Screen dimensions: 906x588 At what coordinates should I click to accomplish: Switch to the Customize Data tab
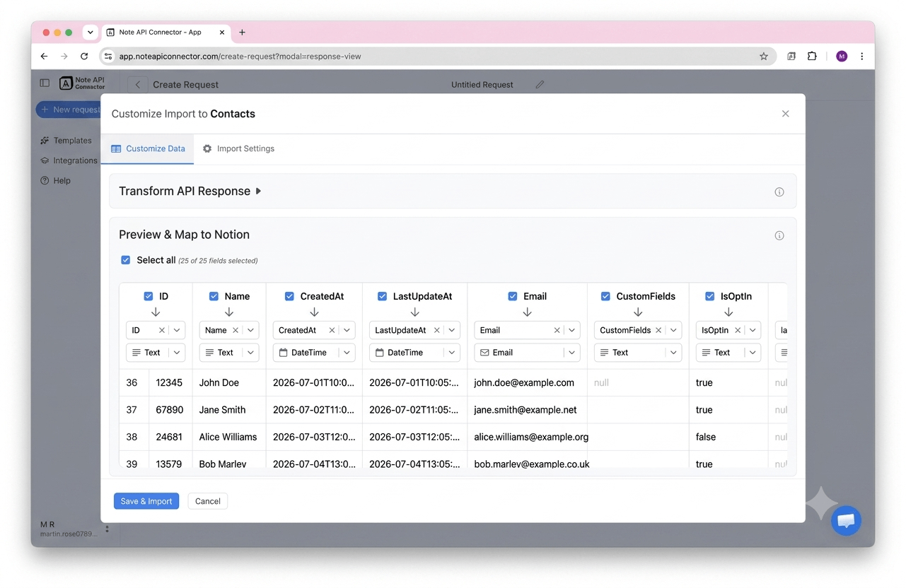click(148, 149)
